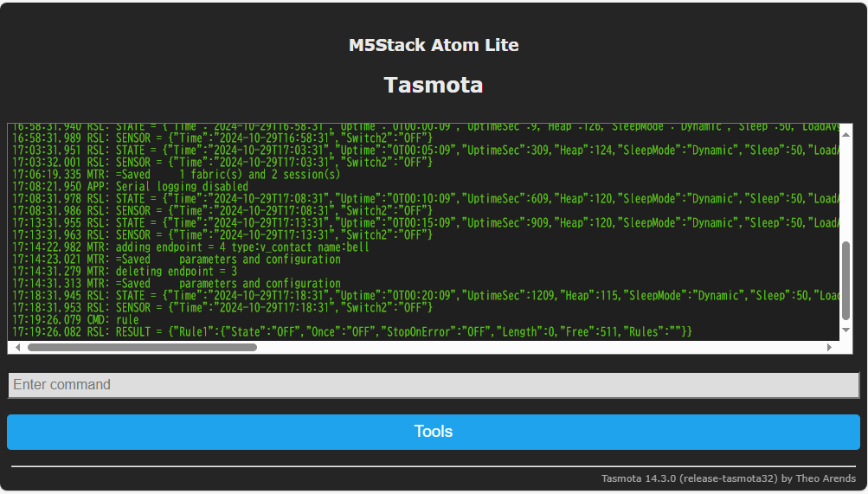Click the 17:08:31.986 SENSOR log line
The image size is (868, 494).
pyautogui.click(x=222, y=211)
